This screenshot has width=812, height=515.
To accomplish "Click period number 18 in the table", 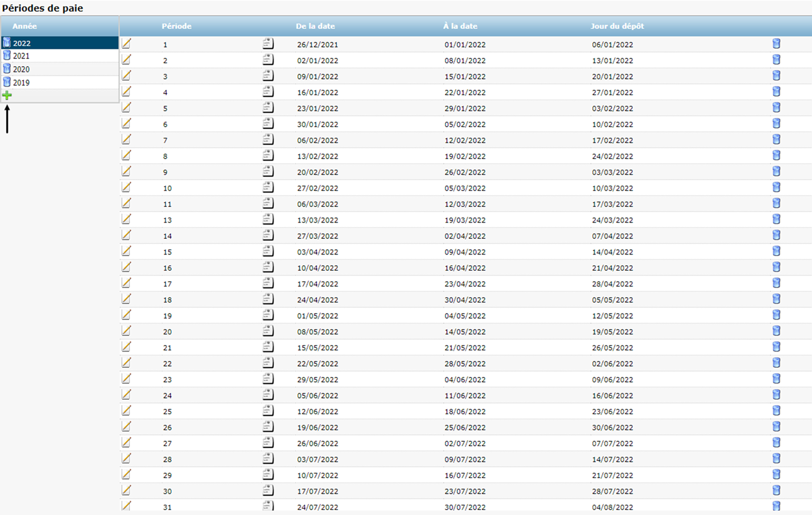I will tap(167, 299).
